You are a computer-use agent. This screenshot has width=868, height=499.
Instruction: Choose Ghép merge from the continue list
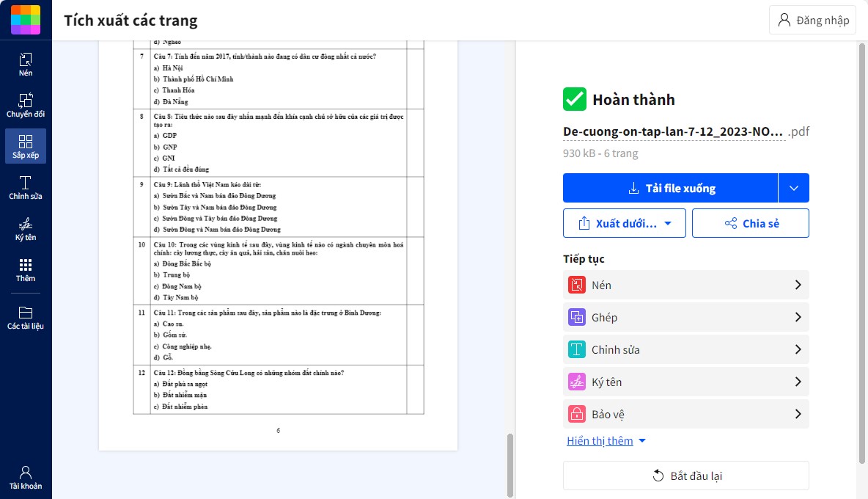[685, 317]
